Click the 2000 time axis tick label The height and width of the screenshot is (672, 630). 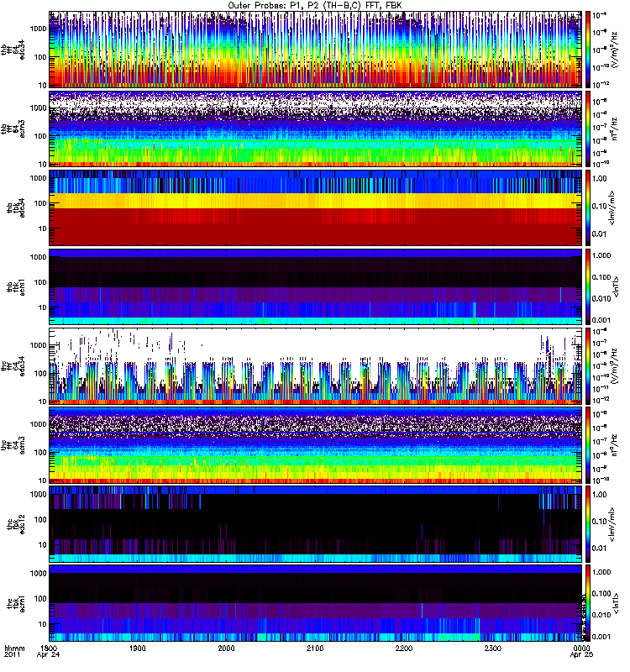pos(226,648)
